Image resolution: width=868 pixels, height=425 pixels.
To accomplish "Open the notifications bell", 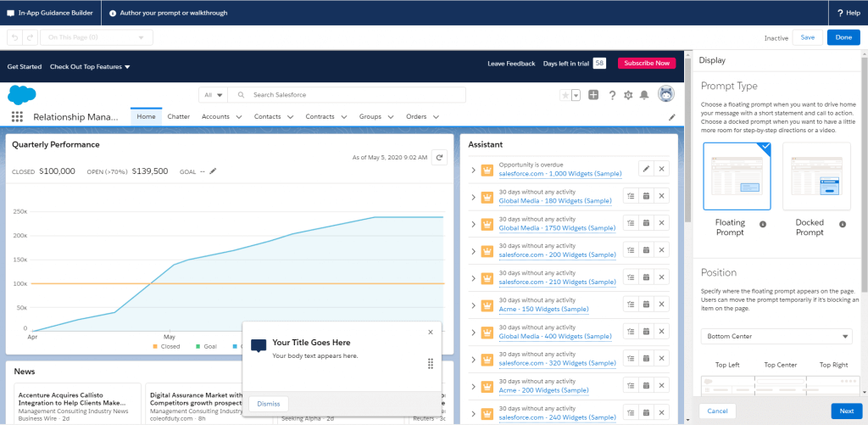I will click(x=644, y=95).
